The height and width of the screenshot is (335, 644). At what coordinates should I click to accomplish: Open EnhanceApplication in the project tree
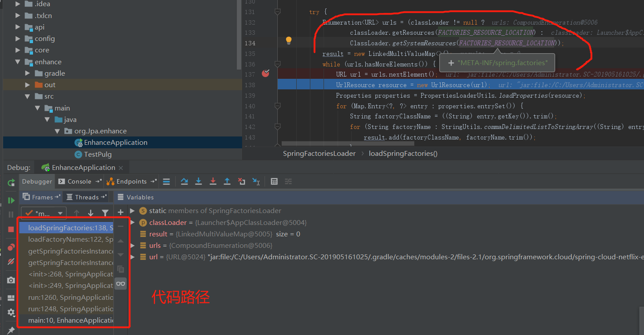(x=116, y=143)
